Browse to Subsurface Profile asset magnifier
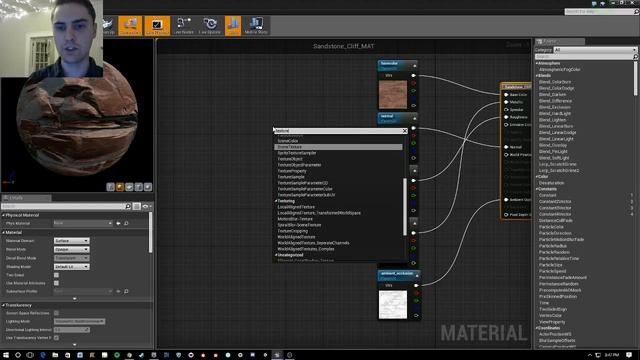Viewport: 640px width, 360px height. (x=126, y=291)
